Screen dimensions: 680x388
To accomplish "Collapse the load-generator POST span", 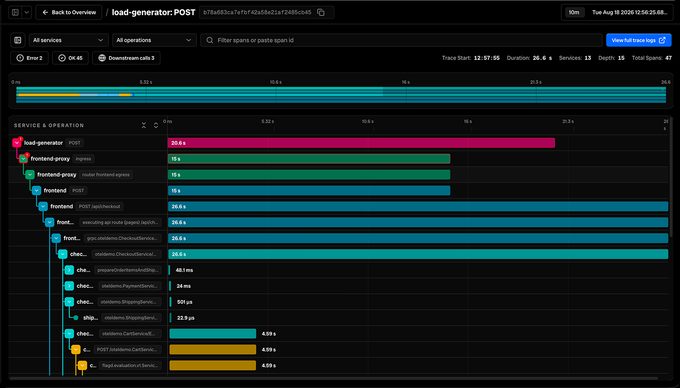I will (x=16, y=143).
